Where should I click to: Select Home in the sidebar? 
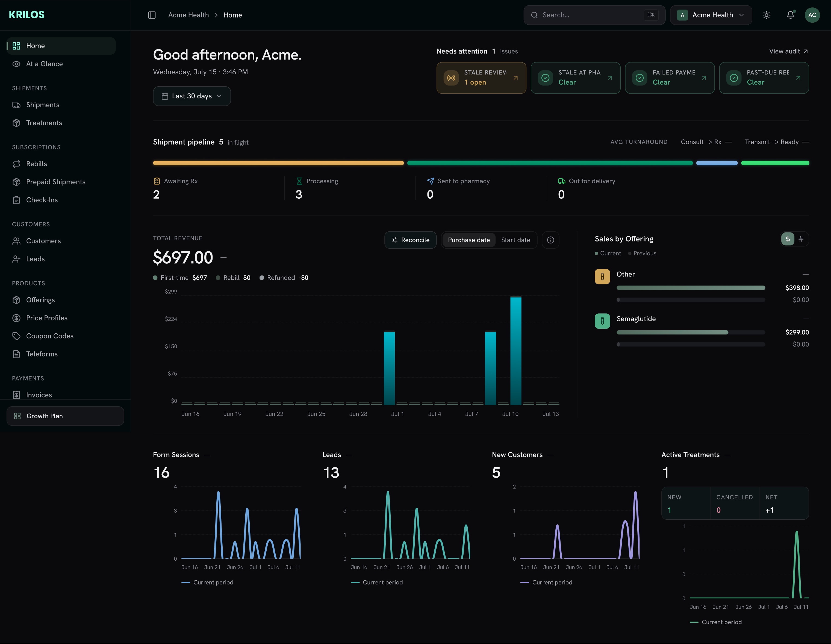click(x=61, y=46)
